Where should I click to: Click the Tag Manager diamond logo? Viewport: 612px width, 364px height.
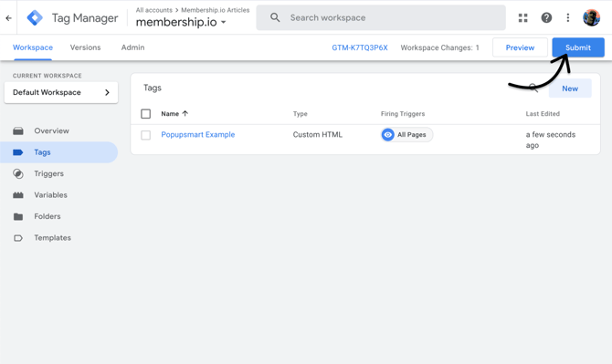click(x=35, y=18)
